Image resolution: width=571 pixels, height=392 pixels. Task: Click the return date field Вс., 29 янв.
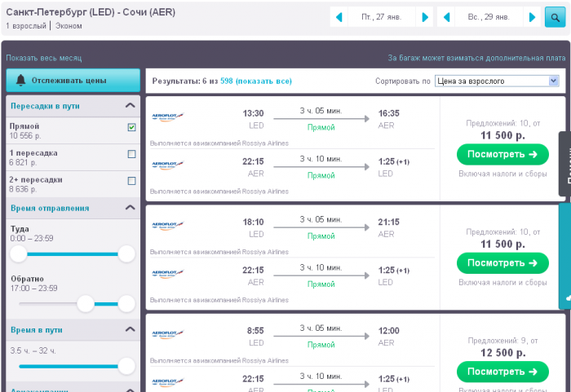click(489, 17)
